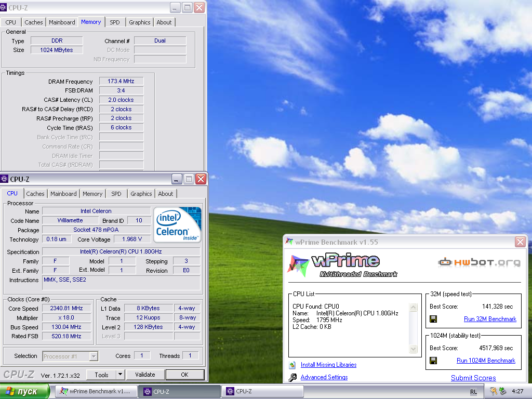Click the Package value Socket 478 mPGA

tap(96, 230)
